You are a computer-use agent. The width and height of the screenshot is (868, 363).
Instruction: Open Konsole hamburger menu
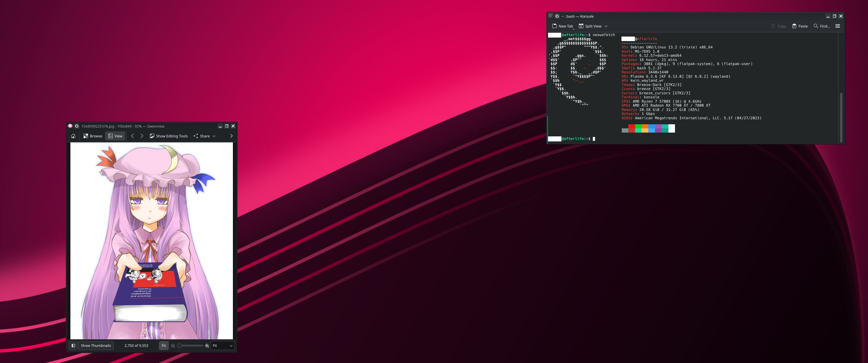point(838,26)
